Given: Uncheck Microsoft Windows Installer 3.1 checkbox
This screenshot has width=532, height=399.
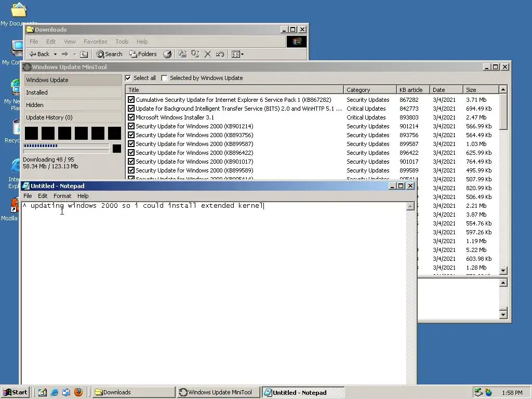Looking at the screenshot, I should 131,117.
